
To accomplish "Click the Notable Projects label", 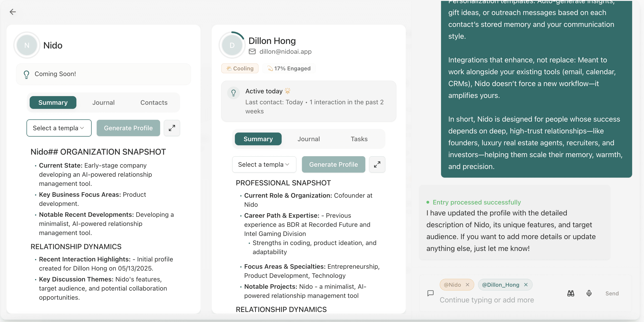I will pyautogui.click(x=271, y=286).
